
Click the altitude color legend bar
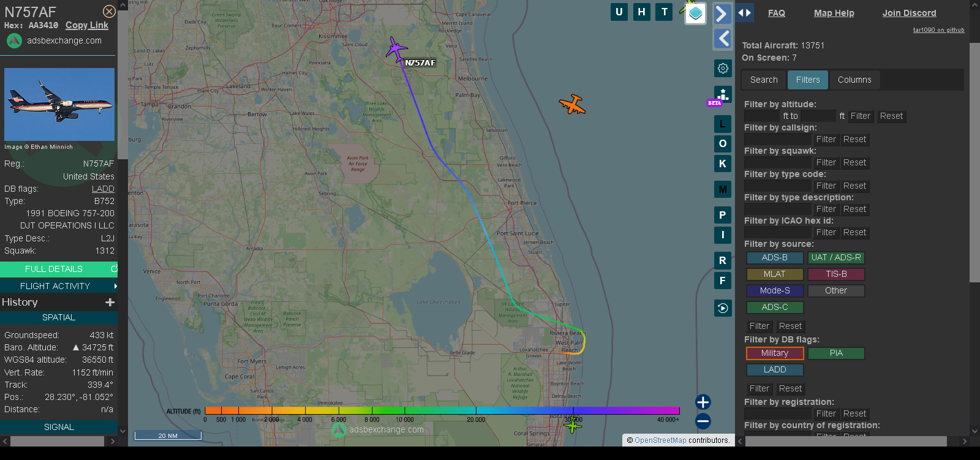click(442, 410)
